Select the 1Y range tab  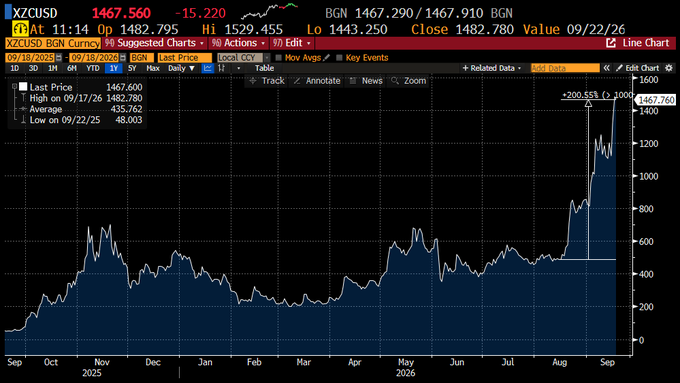(114, 68)
